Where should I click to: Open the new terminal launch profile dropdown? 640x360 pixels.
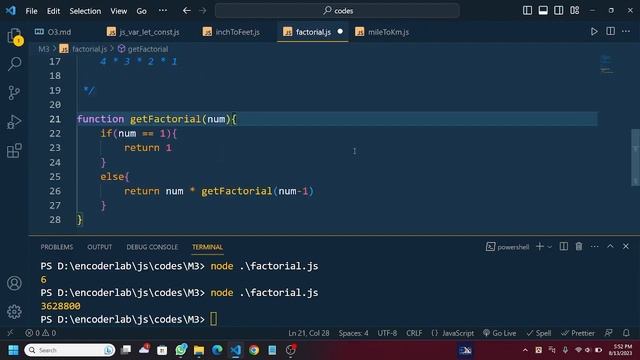550,247
